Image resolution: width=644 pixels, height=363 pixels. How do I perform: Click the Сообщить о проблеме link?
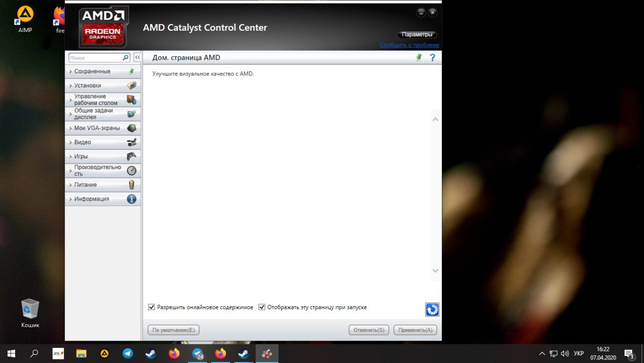(x=410, y=45)
